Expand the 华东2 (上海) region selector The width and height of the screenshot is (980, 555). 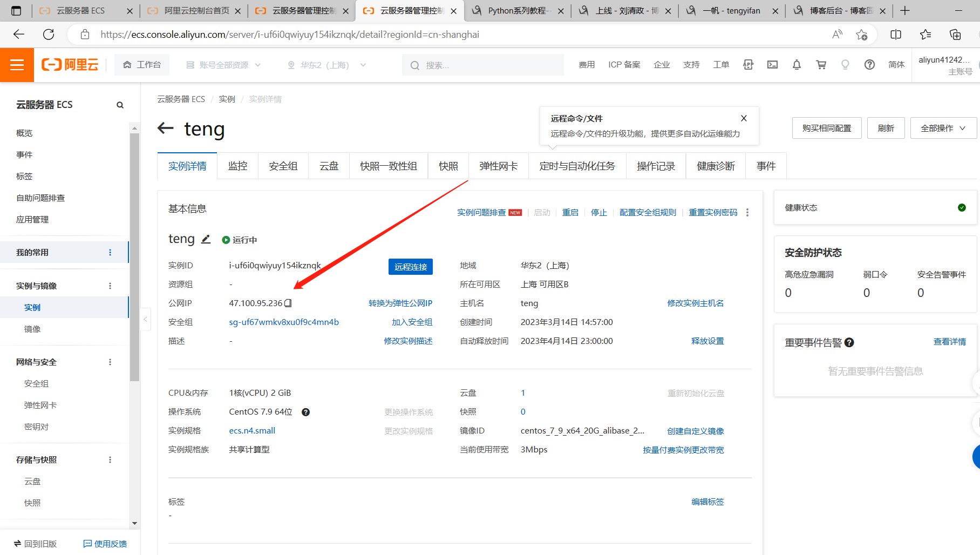click(326, 65)
